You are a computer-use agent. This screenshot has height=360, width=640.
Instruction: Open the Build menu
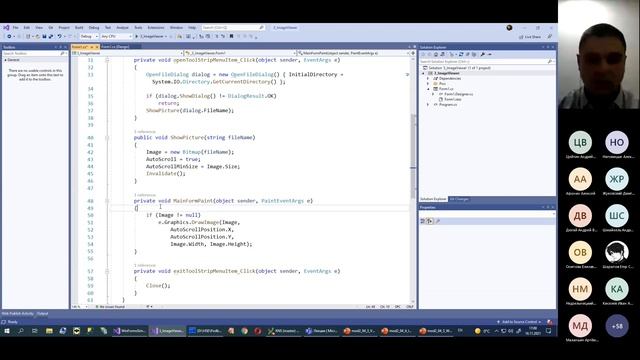point(79,27)
